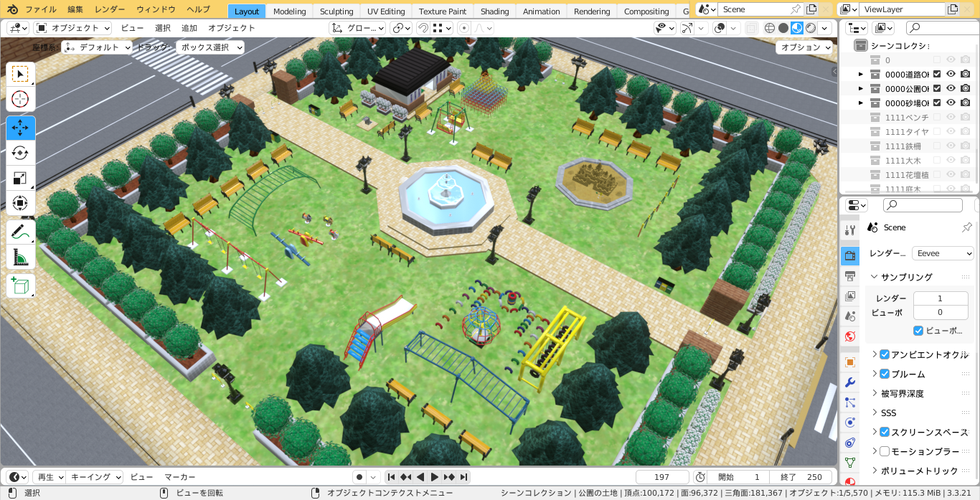
Task: Expand the ボリューメトリック panel
Action: click(875, 471)
